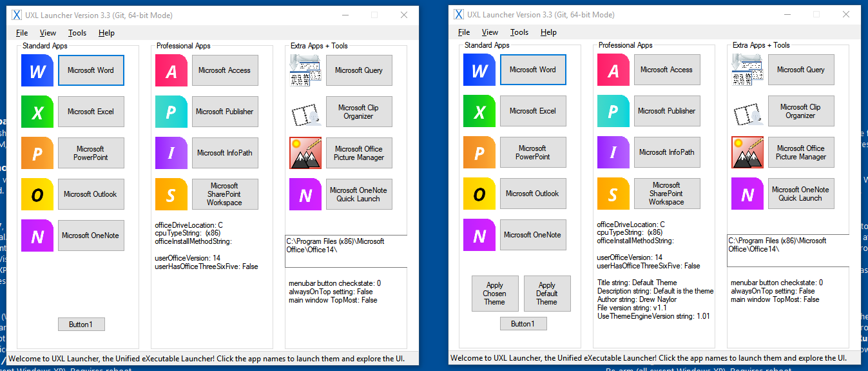Click the InfoPath icon in right window

pyautogui.click(x=613, y=152)
